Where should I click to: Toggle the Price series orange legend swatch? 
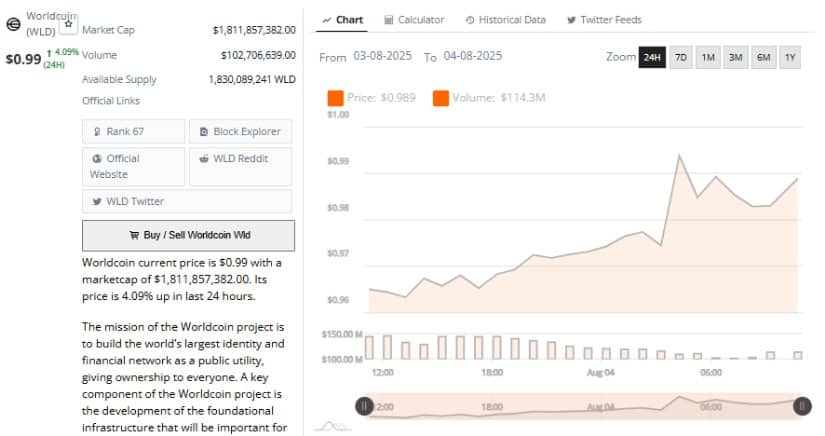click(x=335, y=98)
